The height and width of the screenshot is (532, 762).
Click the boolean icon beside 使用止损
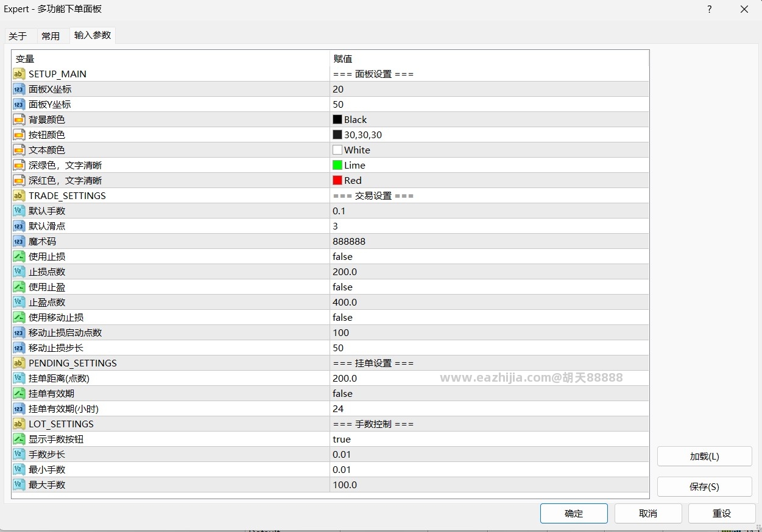[x=19, y=256]
